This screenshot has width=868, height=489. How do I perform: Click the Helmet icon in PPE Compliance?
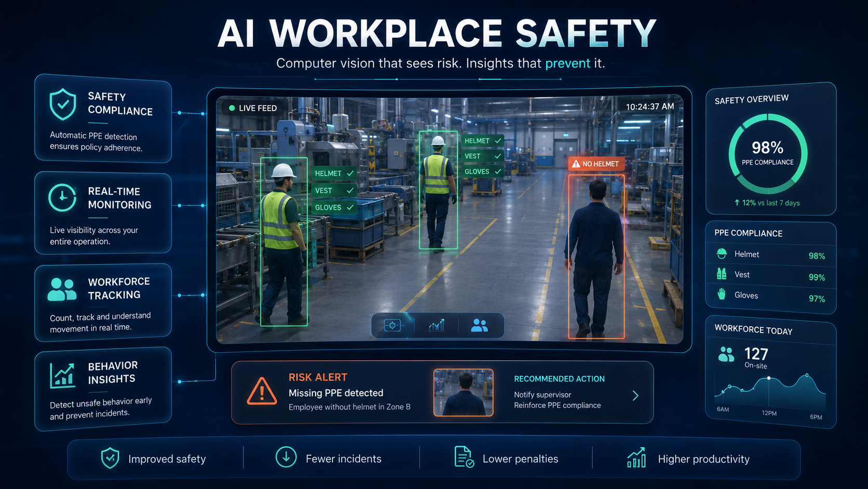722,254
